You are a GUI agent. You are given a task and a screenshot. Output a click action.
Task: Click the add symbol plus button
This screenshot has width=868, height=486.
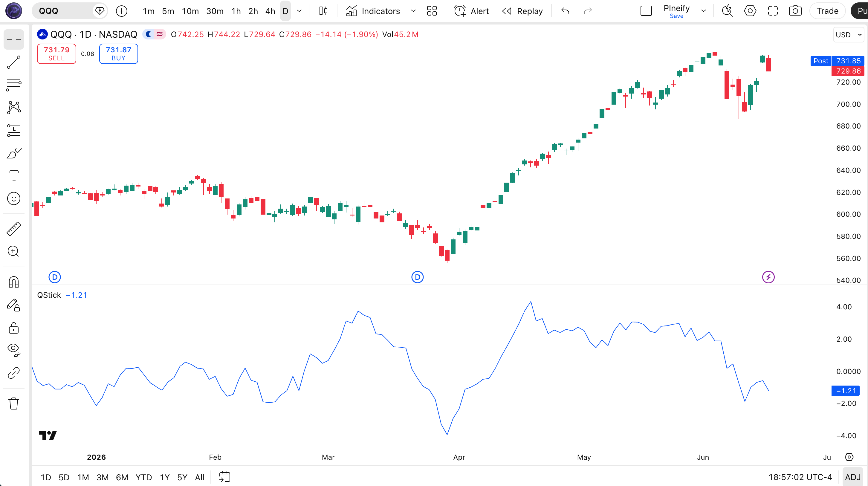[x=121, y=11]
